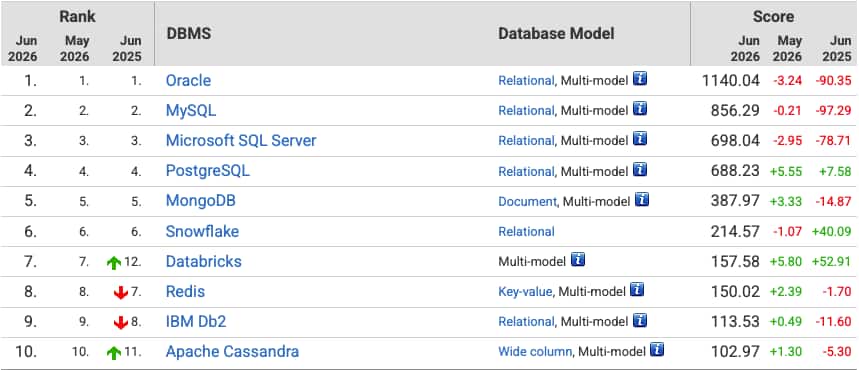The width and height of the screenshot is (859, 370).
Task: Select Snowflake's score value 214.57
Action: tap(735, 231)
